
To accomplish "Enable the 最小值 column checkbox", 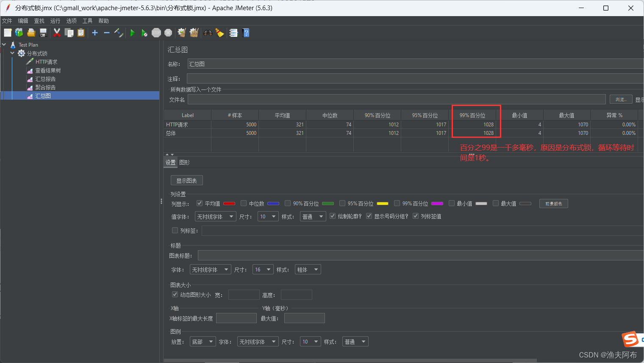I will 452,204.
